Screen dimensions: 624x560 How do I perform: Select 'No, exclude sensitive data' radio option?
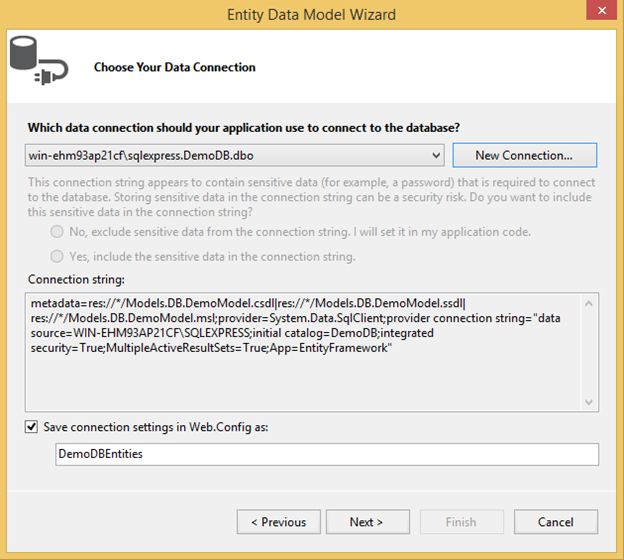(x=58, y=232)
